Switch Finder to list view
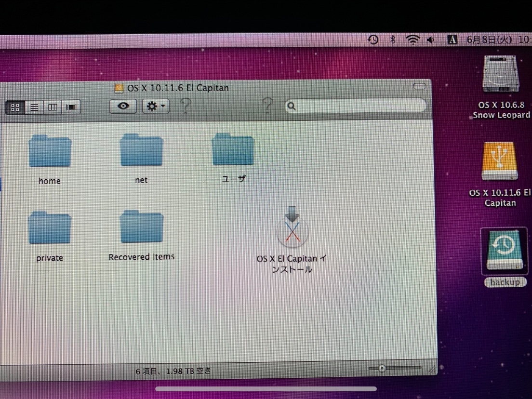This screenshot has height=399, width=532. [x=34, y=107]
